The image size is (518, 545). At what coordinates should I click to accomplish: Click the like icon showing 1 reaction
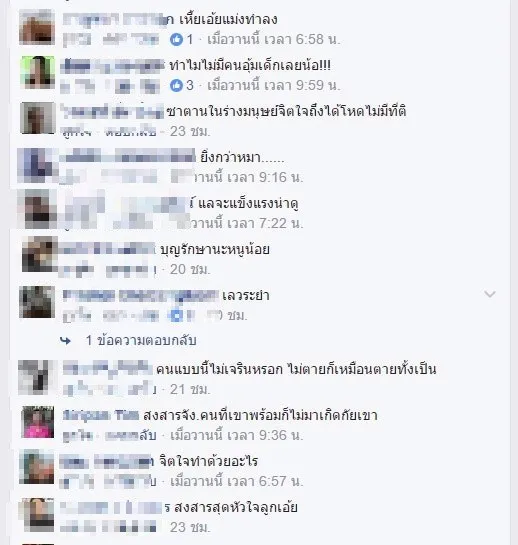point(176,39)
